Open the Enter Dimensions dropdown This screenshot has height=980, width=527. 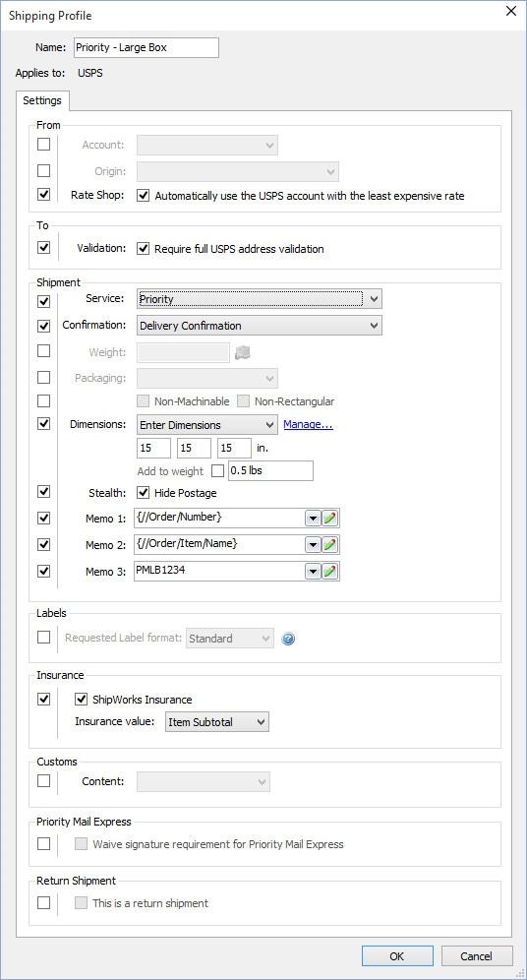(207, 425)
